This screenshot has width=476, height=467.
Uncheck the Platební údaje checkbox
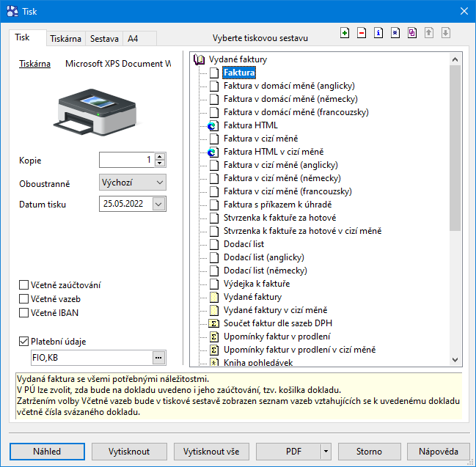pos(23,342)
